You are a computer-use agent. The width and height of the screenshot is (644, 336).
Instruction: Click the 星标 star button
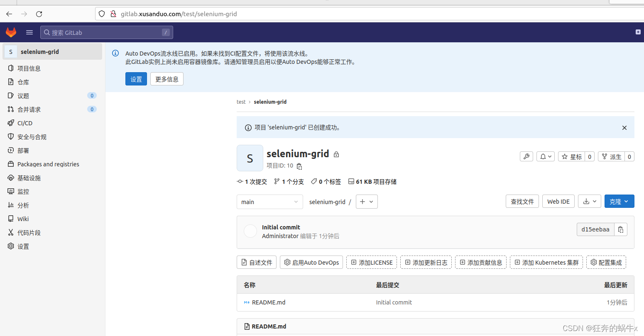click(571, 156)
